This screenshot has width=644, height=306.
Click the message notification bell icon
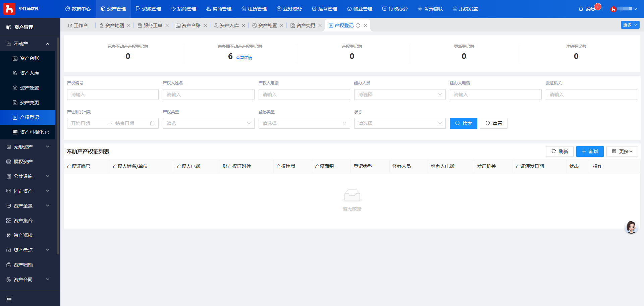click(x=581, y=9)
